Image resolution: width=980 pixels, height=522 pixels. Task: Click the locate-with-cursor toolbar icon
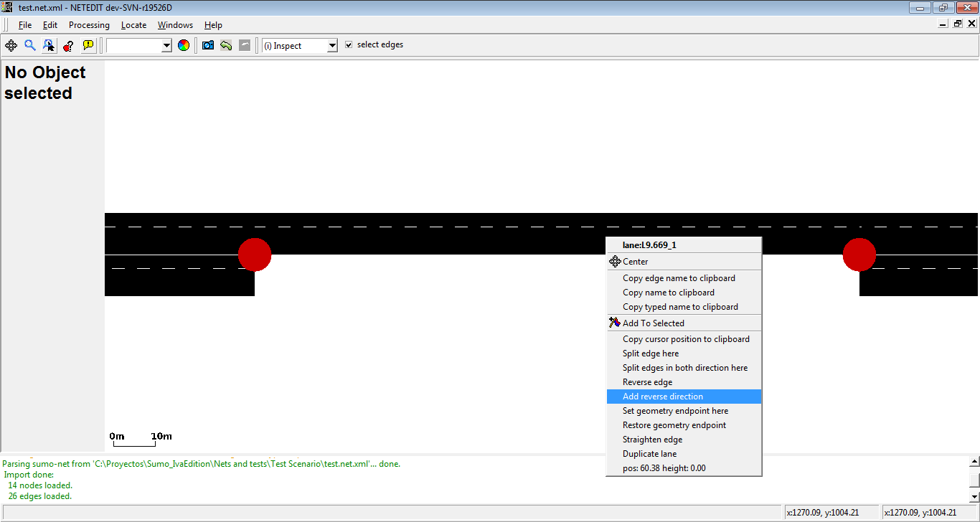click(x=49, y=45)
